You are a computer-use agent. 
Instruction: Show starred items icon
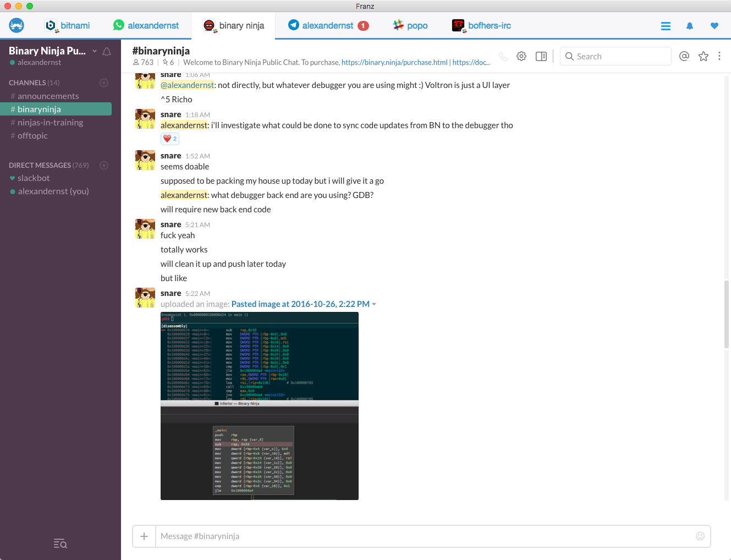point(703,56)
